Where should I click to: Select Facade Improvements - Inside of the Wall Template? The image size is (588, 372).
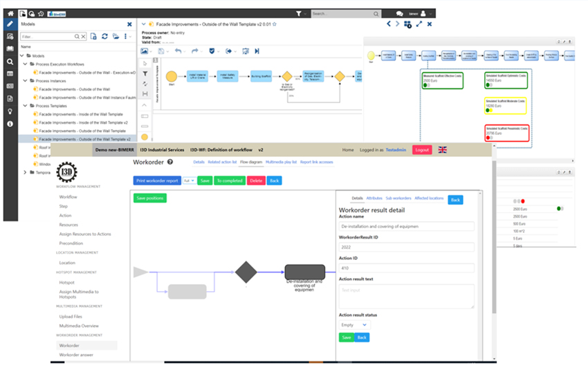[x=81, y=114]
